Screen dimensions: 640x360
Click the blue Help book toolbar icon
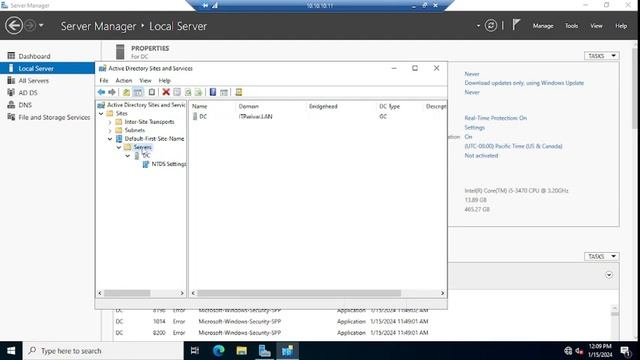(213, 92)
